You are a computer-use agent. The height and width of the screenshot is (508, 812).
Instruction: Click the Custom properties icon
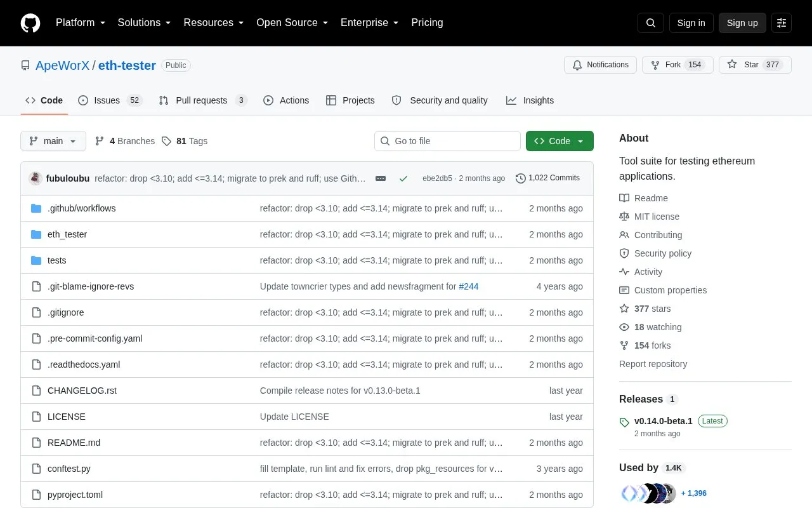point(624,290)
